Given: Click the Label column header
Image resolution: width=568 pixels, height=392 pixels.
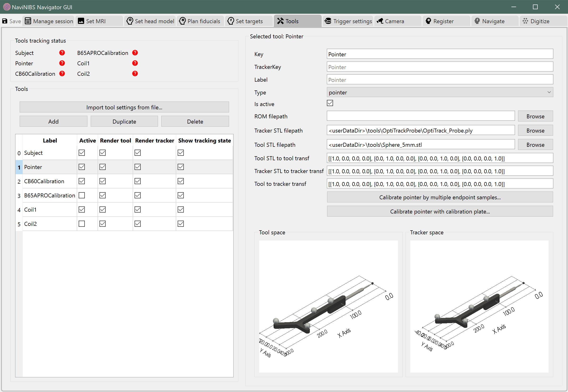Looking at the screenshot, I should pyautogui.click(x=50, y=141).
